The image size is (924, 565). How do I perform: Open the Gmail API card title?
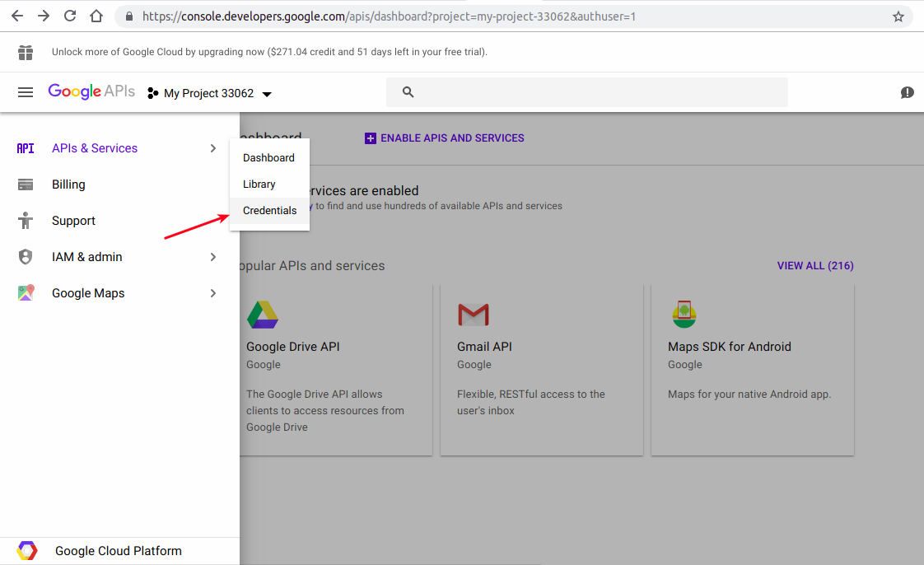click(x=484, y=347)
